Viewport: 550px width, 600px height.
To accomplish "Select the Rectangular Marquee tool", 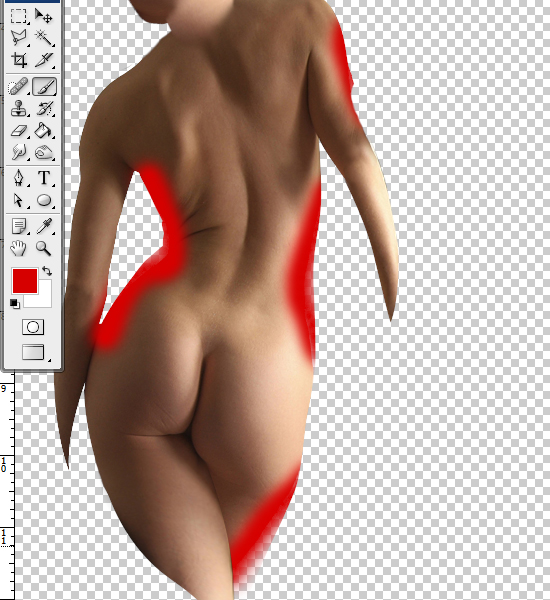I will 18,16.
